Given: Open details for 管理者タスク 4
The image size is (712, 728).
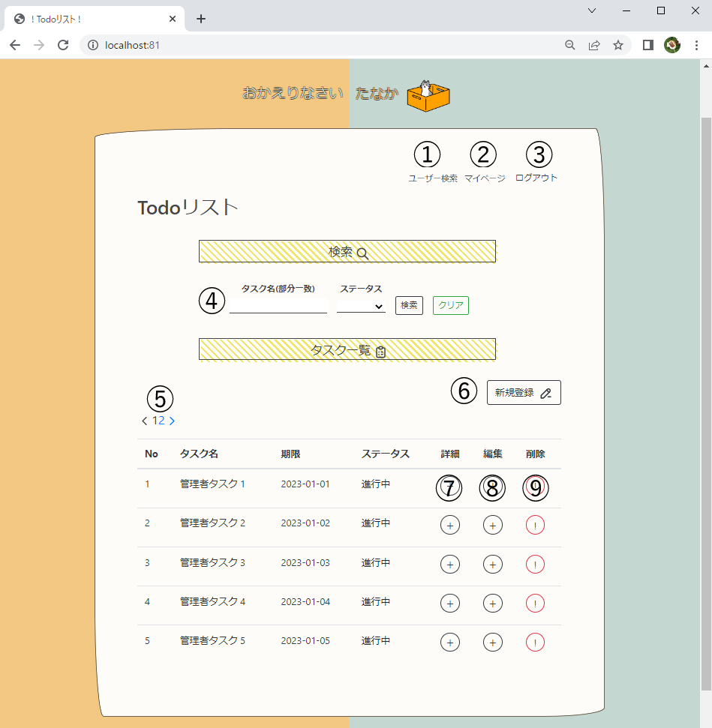Looking at the screenshot, I should coord(450,603).
